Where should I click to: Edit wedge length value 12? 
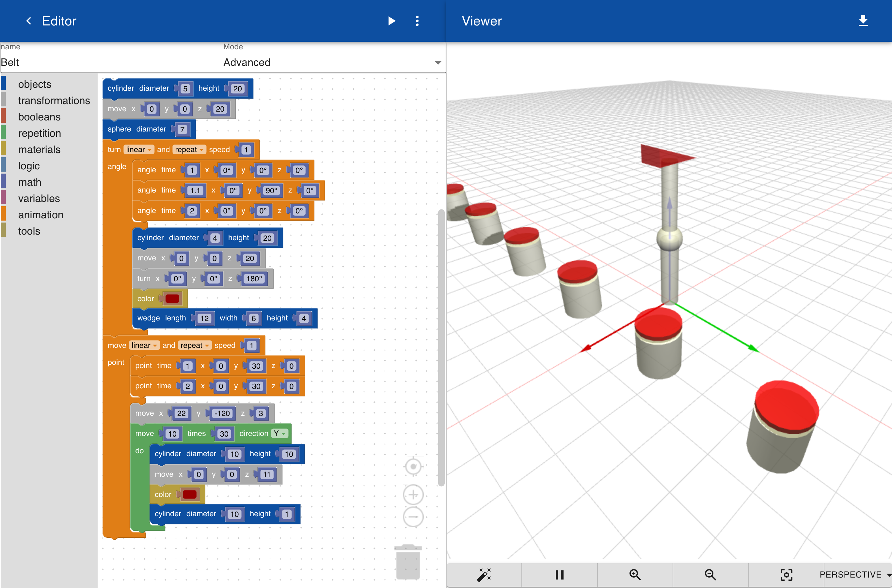tap(204, 318)
